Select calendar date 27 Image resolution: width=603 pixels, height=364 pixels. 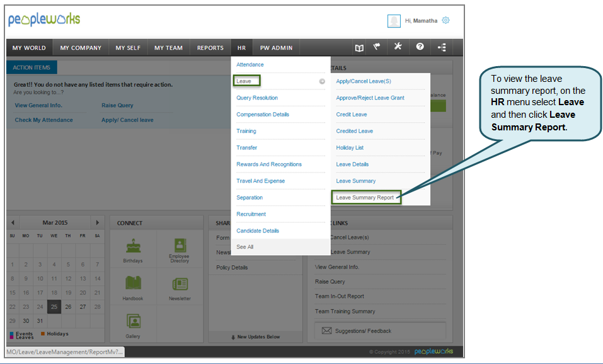point(83,307)
